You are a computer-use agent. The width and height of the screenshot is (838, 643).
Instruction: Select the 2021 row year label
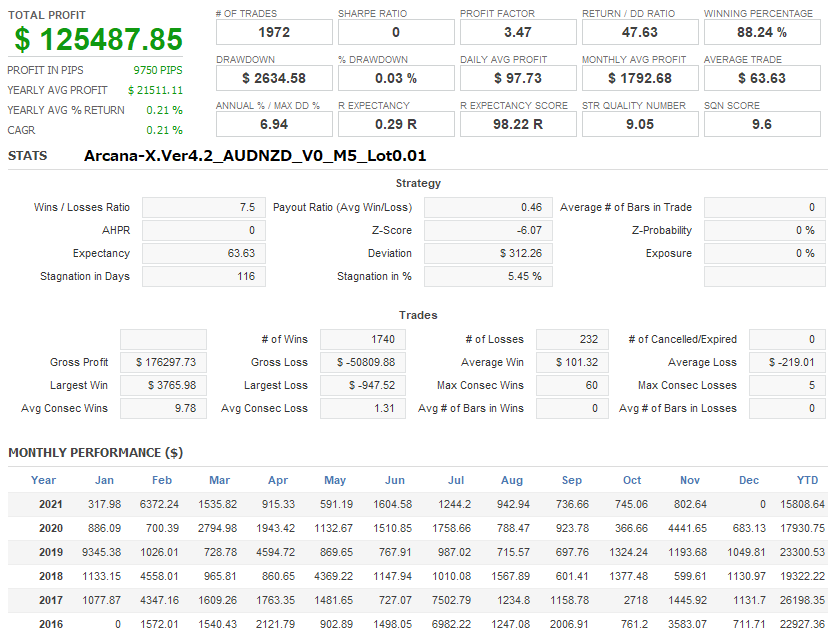point(51,504)
